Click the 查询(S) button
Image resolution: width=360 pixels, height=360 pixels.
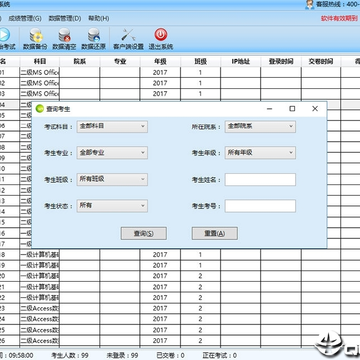(144, 233)
